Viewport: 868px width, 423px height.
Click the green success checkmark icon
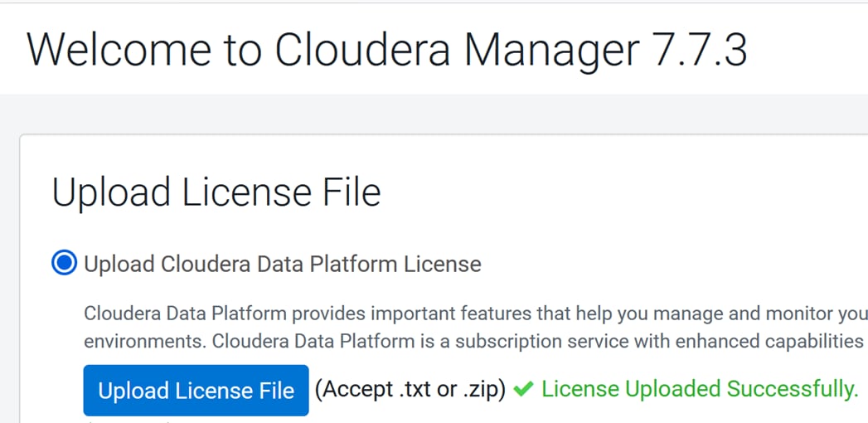coord(523,389)
